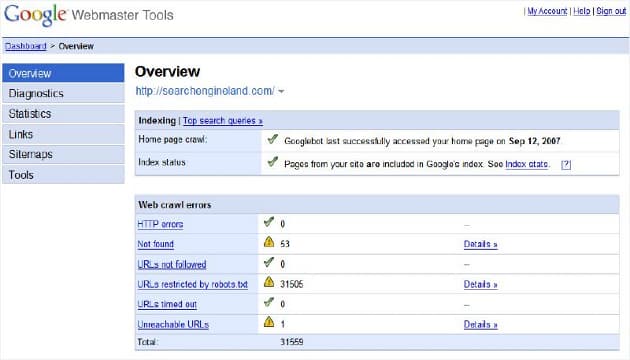Click the Overview page heading
Image resolution: width=630 pixels, height=360 pixels.
click(x=168, y=72)
